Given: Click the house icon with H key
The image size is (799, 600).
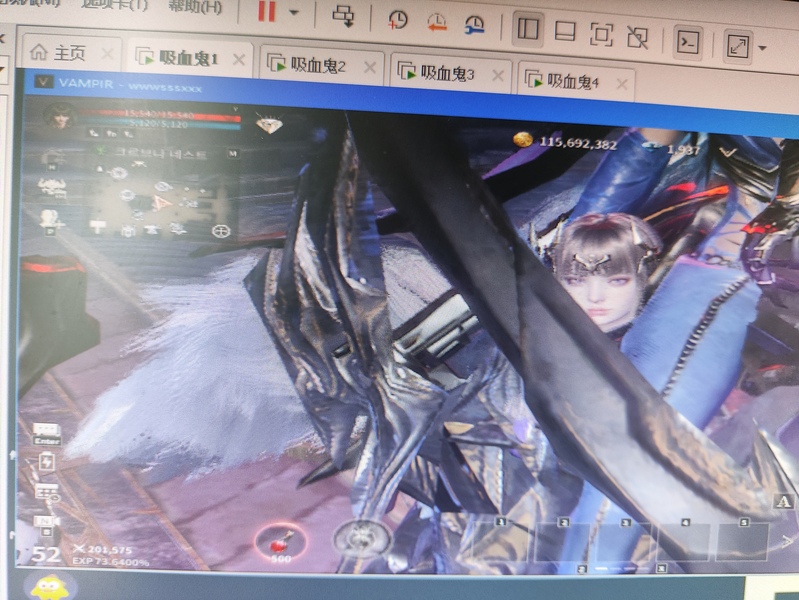Looking at the screenshot, I should click(x=52, y=159).
